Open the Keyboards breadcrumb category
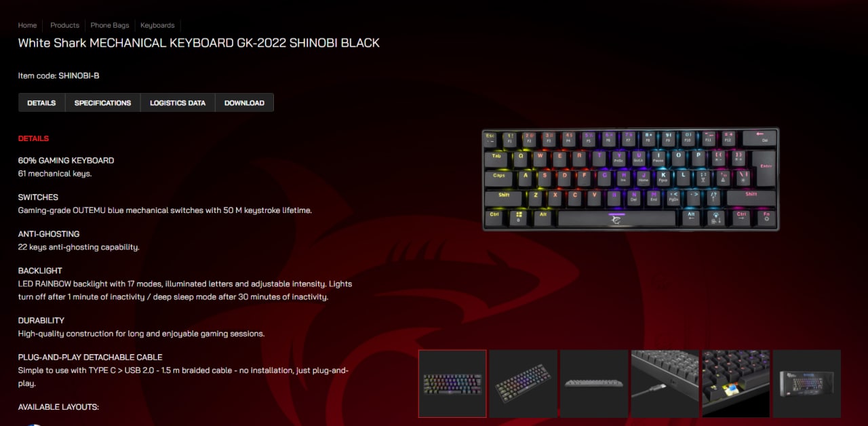Viewport: 868px width, 426px height. [x=157, y=25]
